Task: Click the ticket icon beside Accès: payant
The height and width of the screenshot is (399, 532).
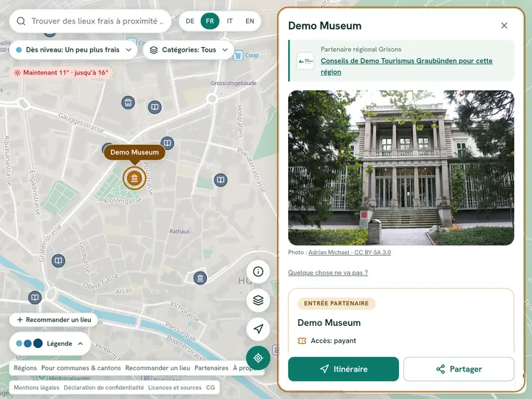Action: (x=302, y=341)
